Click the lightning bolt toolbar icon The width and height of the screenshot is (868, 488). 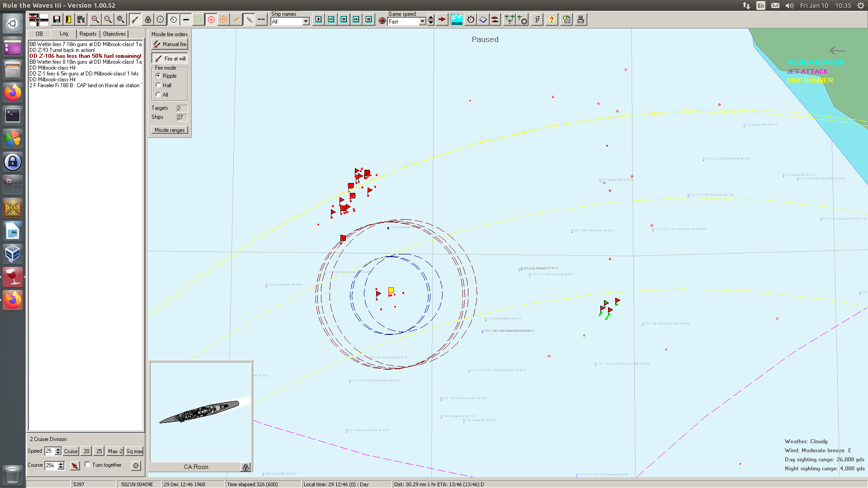[x=537, y=19]
